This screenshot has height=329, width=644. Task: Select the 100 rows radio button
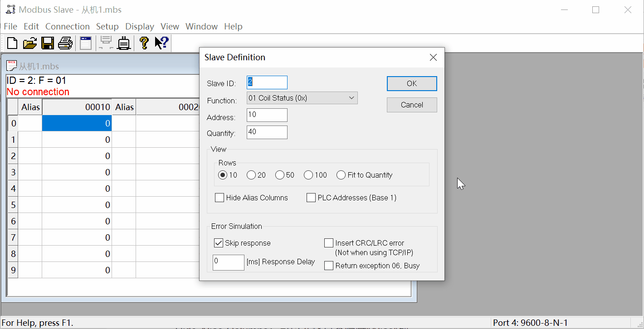point(308,175)
